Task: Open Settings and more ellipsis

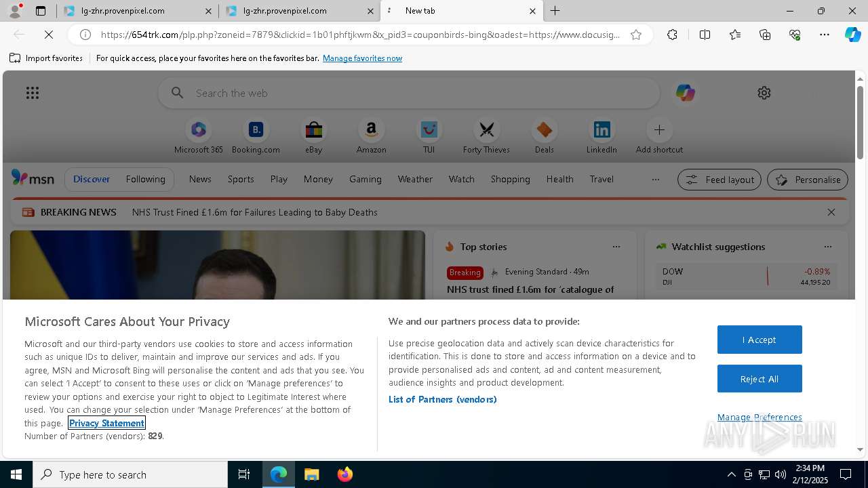Action: (825, 35)
